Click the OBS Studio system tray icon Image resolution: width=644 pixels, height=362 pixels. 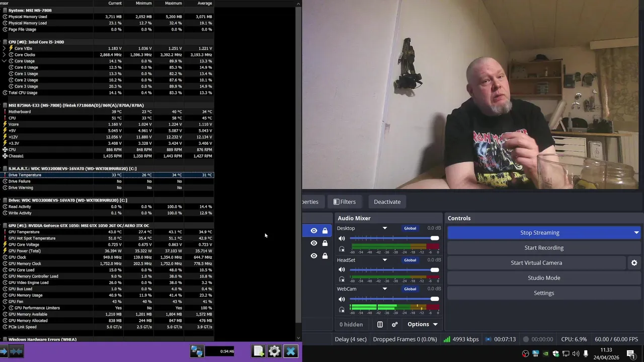click(x=526, y=353)
